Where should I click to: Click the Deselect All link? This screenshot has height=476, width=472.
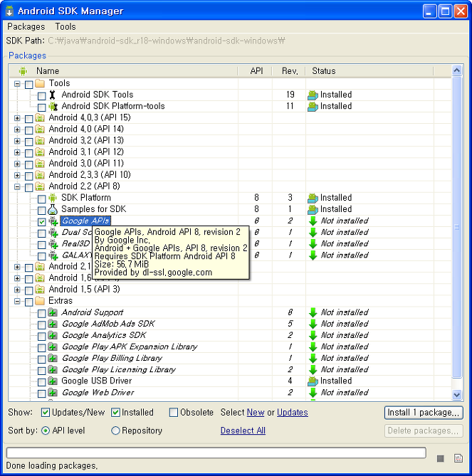point(243,430)
